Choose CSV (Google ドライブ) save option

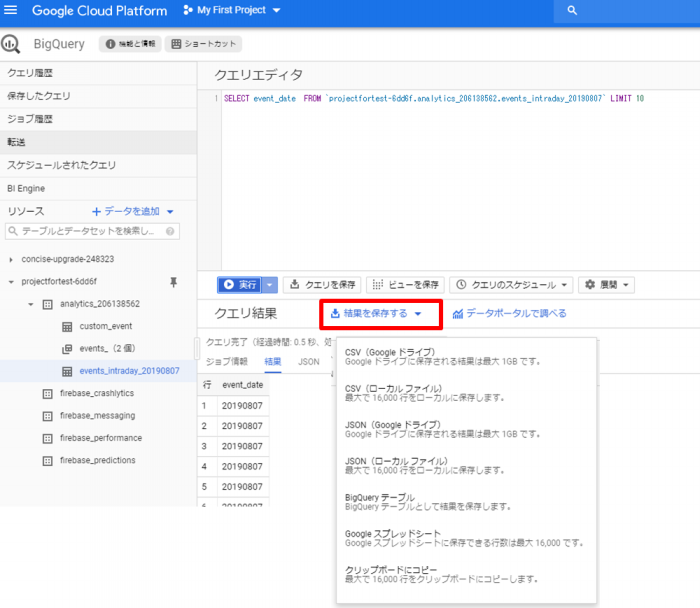coord(467,357)
